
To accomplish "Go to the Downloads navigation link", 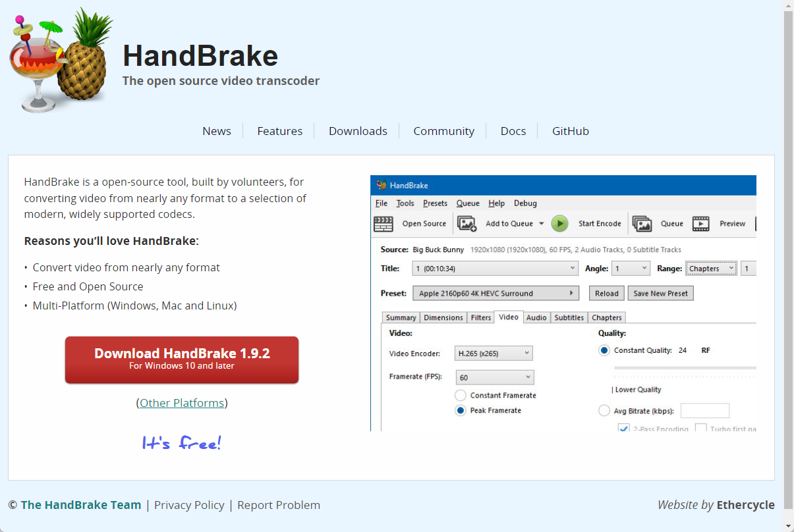I will pyautogui.click(x=358, y=131).
